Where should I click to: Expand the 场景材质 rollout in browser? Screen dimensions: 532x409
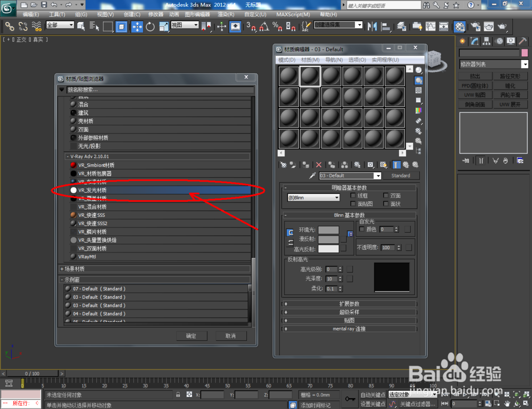pyautogui.click(x=155, y=269)
